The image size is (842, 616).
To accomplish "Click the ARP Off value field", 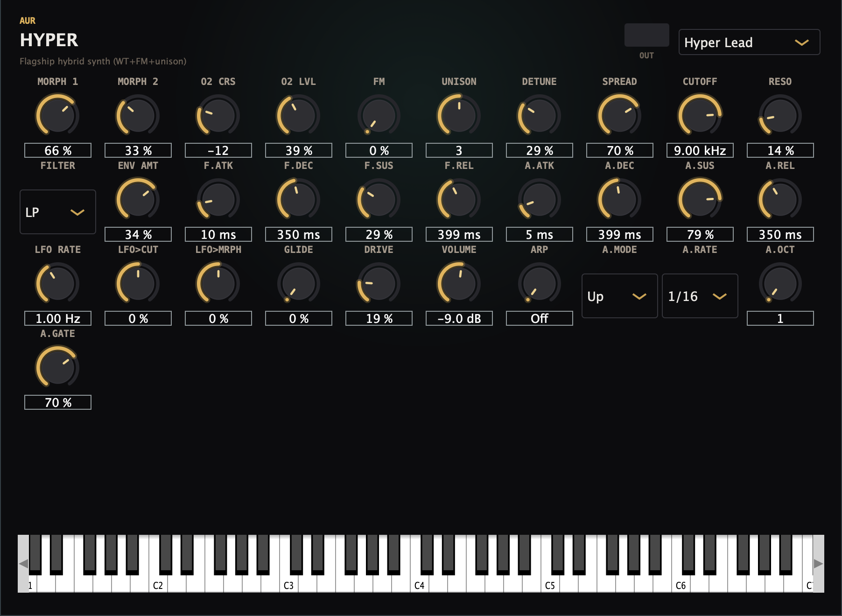I will (x=539, y=318).
